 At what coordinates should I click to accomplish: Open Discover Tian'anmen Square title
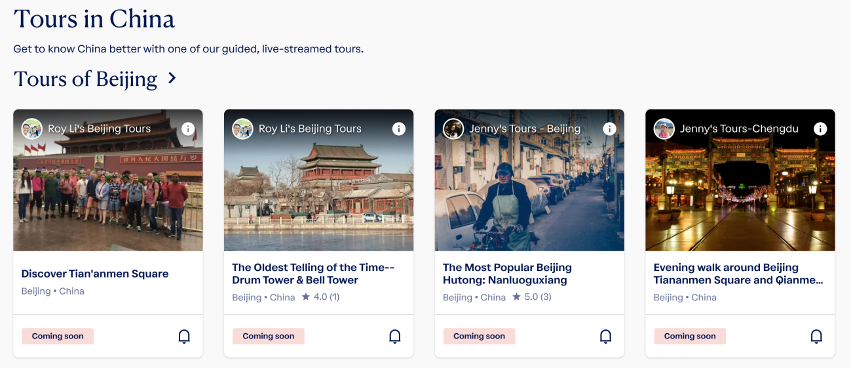[x=95, y=273]
